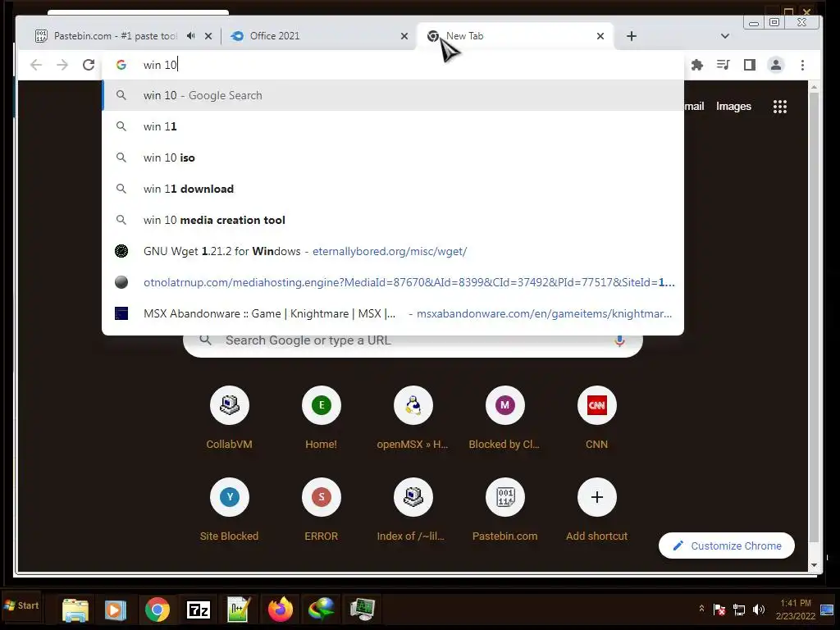
Task: Click the Action Center flag icon
Action: click(719, 609)
